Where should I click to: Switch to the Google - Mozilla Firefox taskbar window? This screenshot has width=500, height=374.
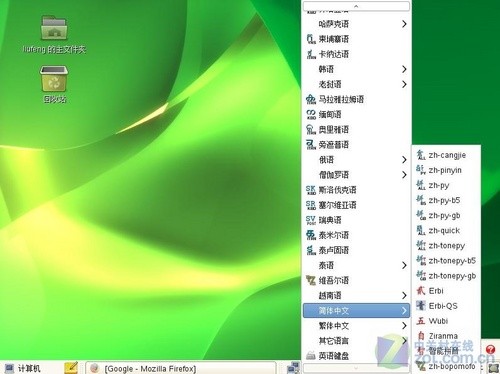[181, 368]
